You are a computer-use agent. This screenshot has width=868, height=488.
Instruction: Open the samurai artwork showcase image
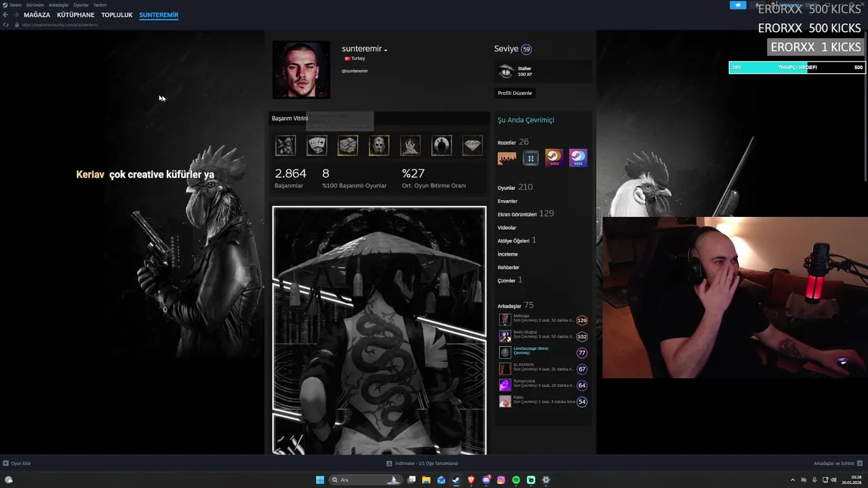click(379, 330)
